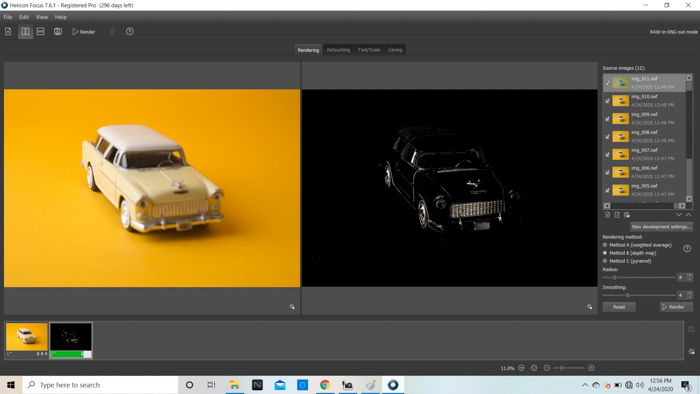Click source list scroll-left arrow
This screenshot has height=394, width=700.
coord(607,206)
